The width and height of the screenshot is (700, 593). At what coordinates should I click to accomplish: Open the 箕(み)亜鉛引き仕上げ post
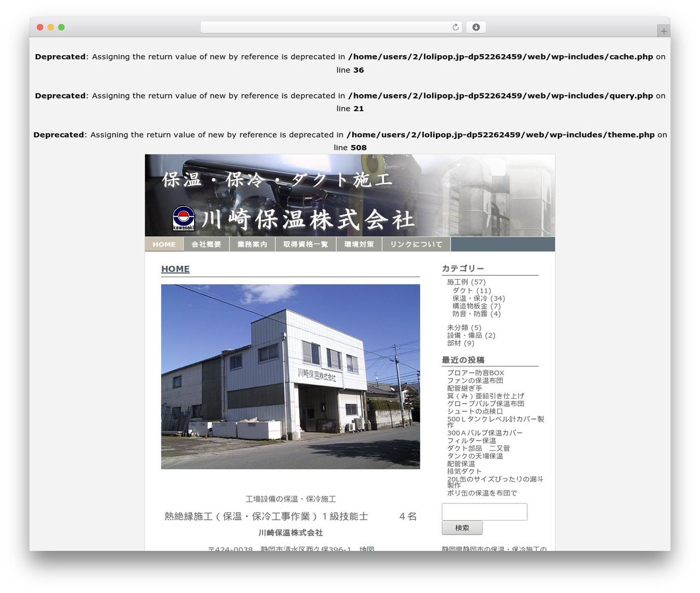tap(486, 396)
